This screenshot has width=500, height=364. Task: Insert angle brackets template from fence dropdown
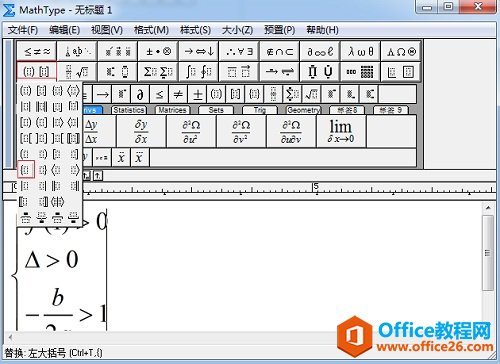point(73,91)
